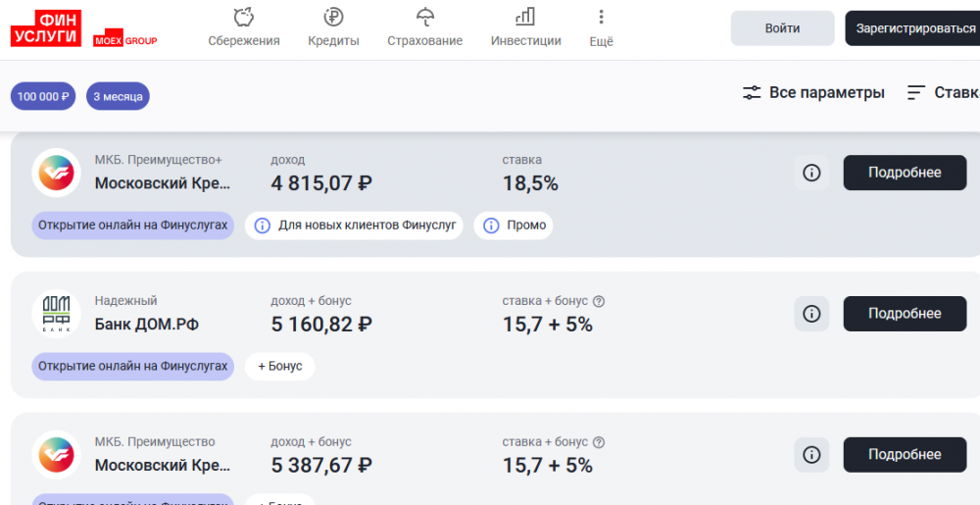
Task: Click info icon for МКБ Преимущество+ deposit
Action: pos(811,173)
